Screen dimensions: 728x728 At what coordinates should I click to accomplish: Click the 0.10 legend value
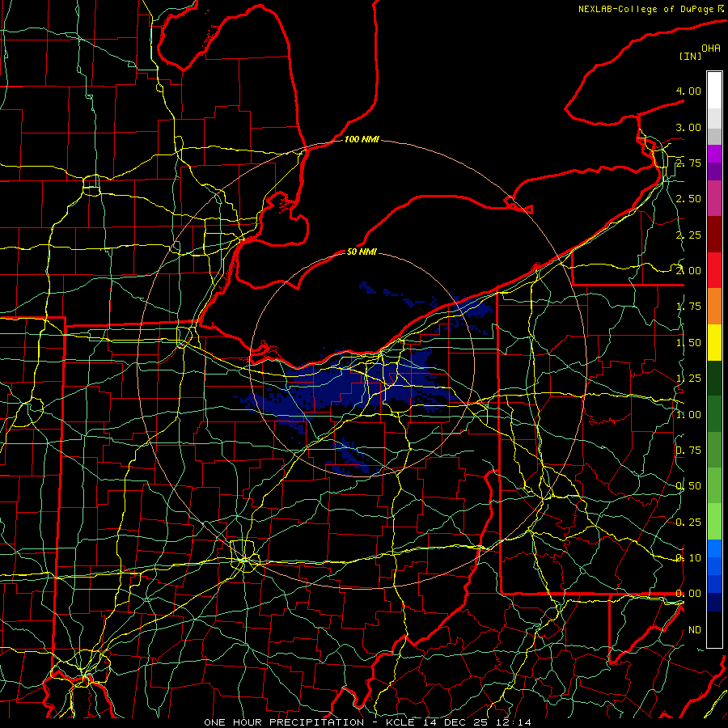tap(688, 558)
